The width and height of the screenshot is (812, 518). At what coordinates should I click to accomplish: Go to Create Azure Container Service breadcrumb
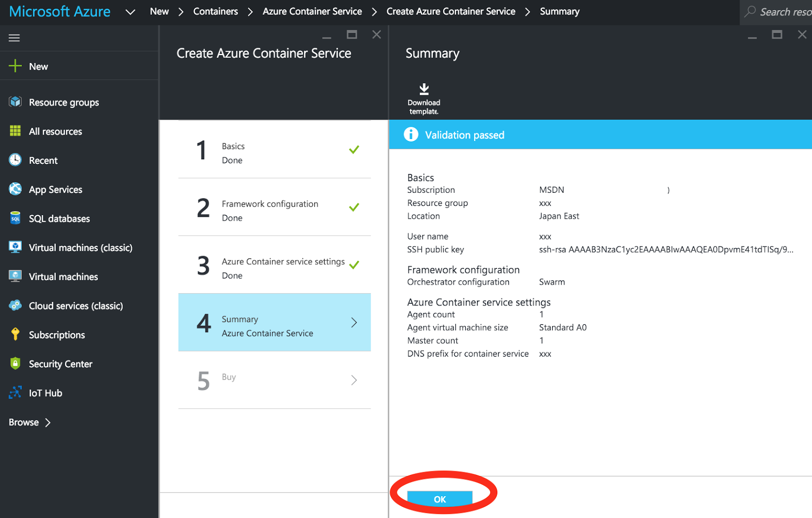point(451,11)
